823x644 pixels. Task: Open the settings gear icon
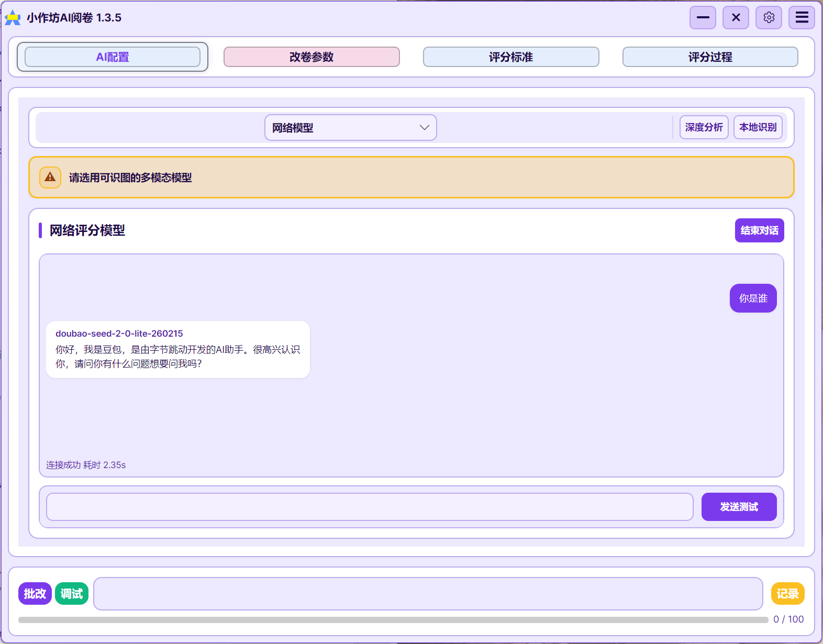tap(769, 18)
